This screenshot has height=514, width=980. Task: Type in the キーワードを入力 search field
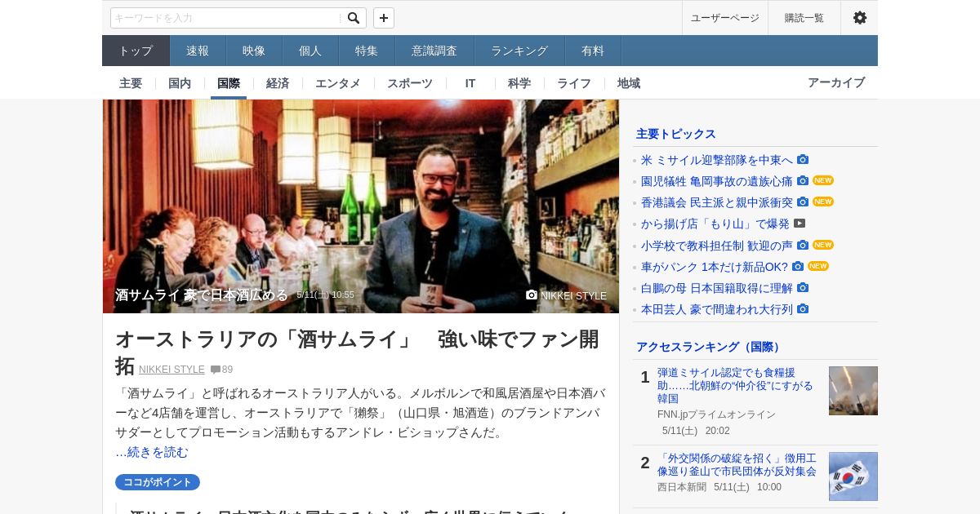coord(225,18)
